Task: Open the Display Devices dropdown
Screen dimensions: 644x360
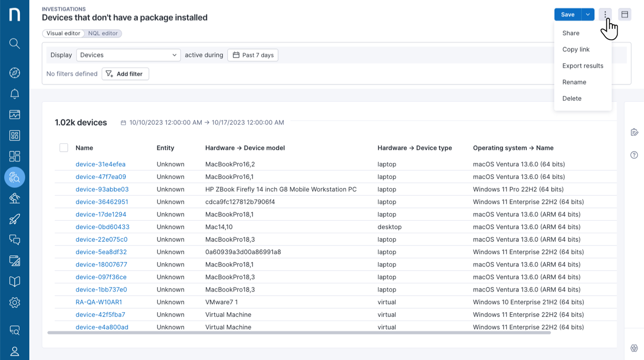Action: tap(128, 55)
